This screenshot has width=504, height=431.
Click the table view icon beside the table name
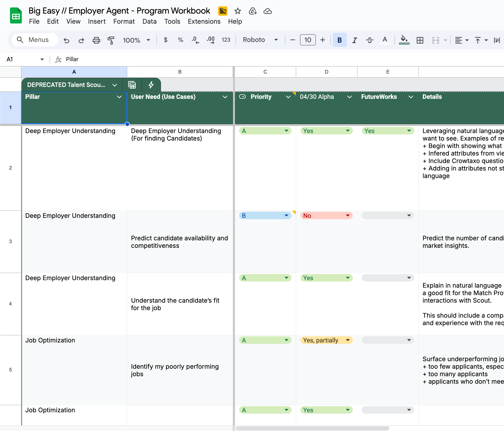tap(132, 85)
